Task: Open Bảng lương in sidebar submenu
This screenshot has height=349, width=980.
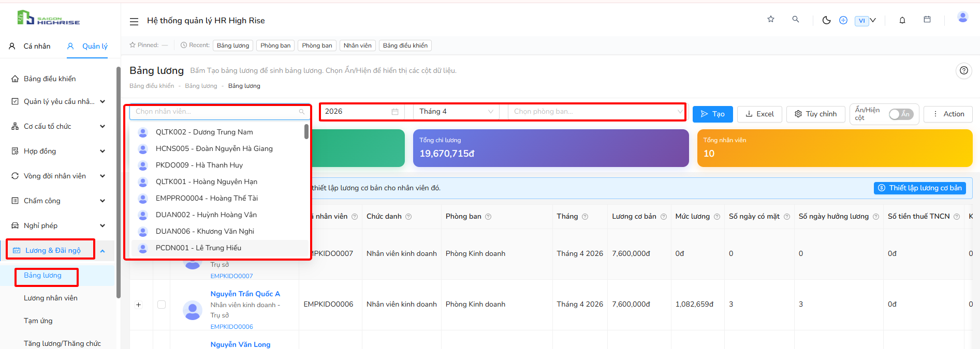Action: point(42,276)
